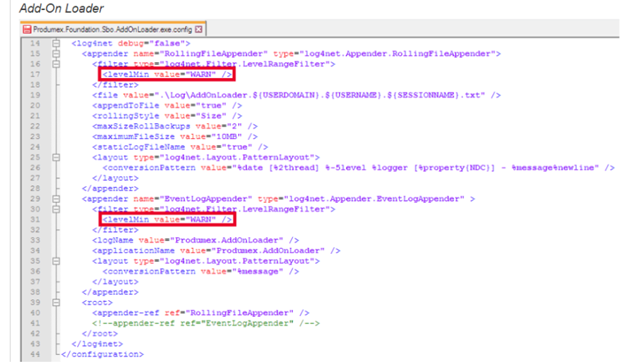The height and width of the screenshot is (364, 629).
Task: Click staticLogFileName value="true" line
Action: pyautogui.click(x=180, y=147)
